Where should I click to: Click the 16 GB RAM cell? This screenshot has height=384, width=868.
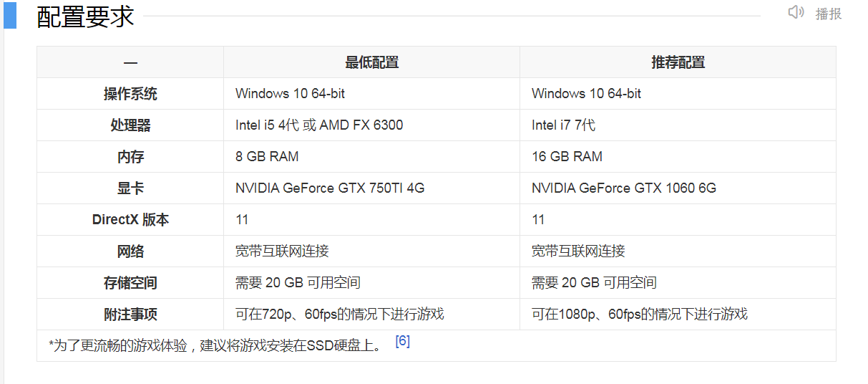point(678,157)
